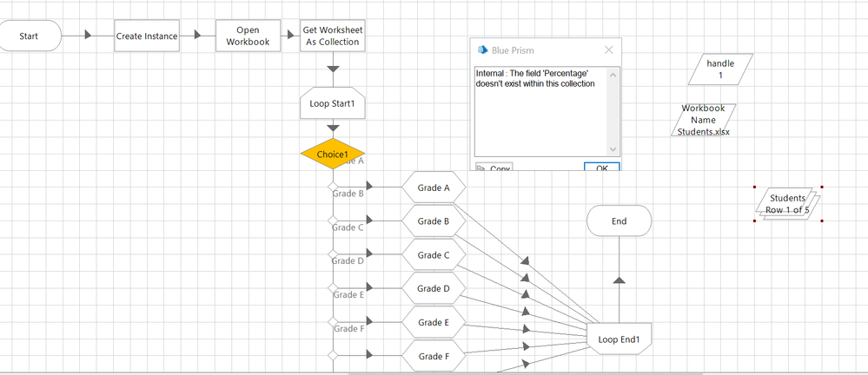Select the Loop End1 stage
Viewport: 868px width, 375px height.
pyautogui.click(x=619, y=339)
